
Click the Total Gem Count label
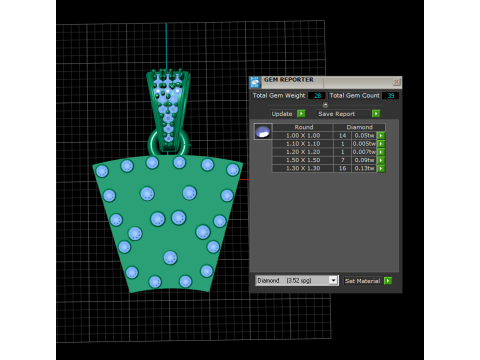(x=354, y=96)
